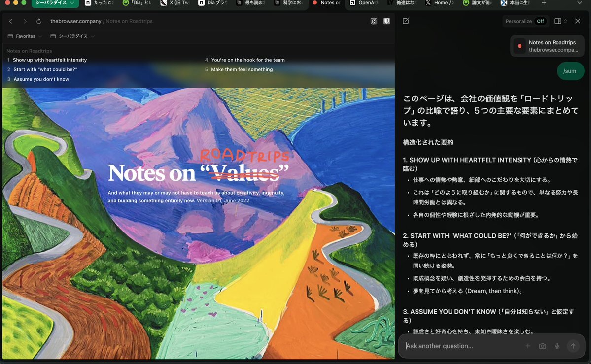The image size is (591, 364).
Task: Add an attachment with the plus icon
Action: tap(528, 346)
